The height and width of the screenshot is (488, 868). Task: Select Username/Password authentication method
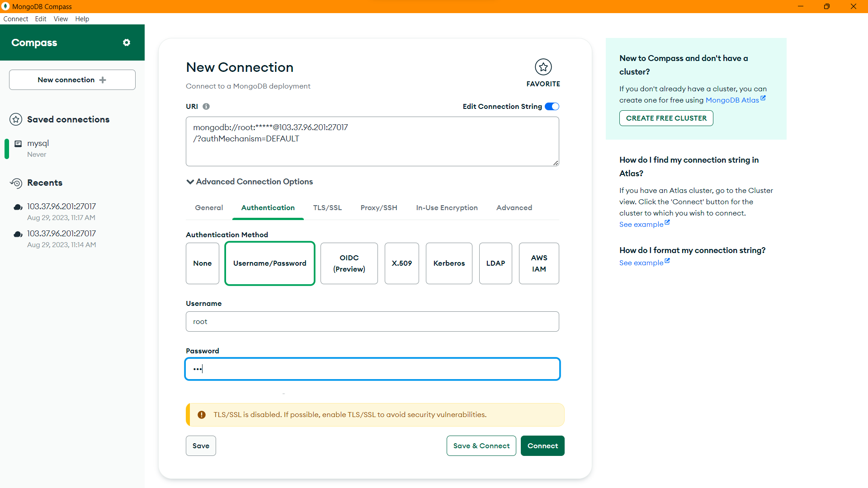(270, 263)
